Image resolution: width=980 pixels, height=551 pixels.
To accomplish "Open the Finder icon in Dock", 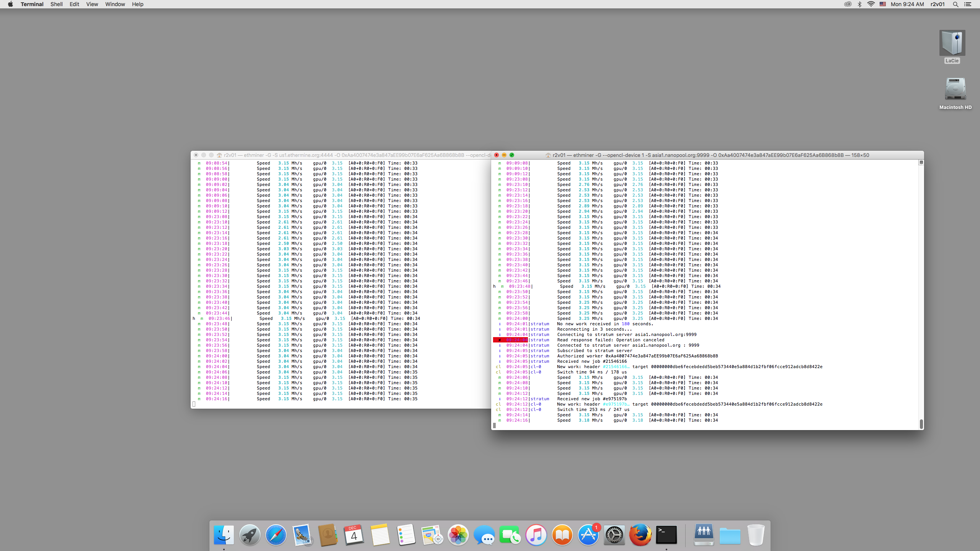I will [x=224, y=535].
